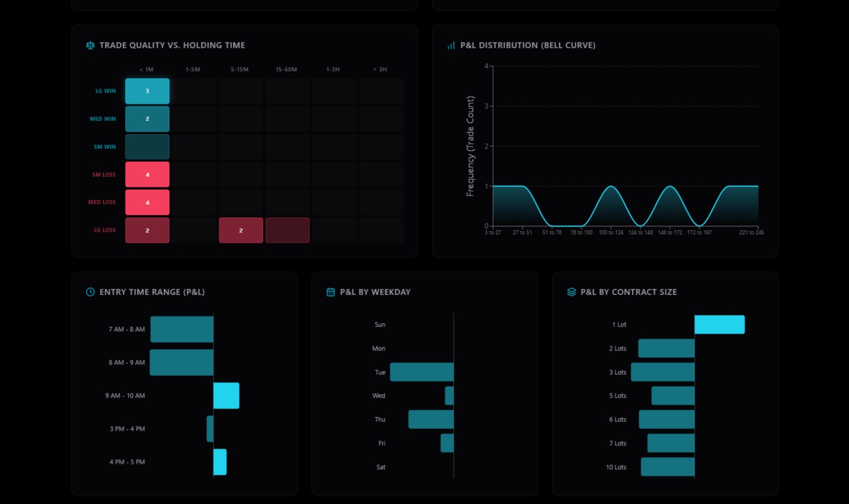This screenshot has width=849, height=504.
Task: Toggle the SM WIN row label
Action: 104,147
